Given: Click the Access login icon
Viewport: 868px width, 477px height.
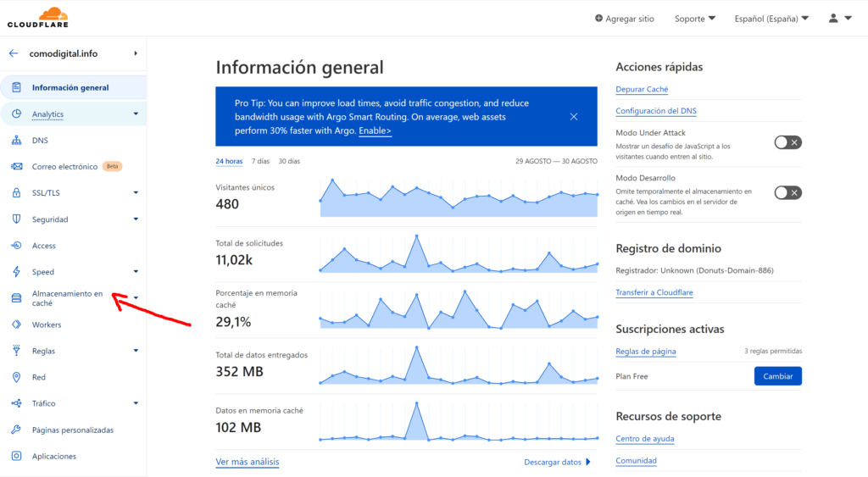Looking at the screenshot, I should [17, 245].
